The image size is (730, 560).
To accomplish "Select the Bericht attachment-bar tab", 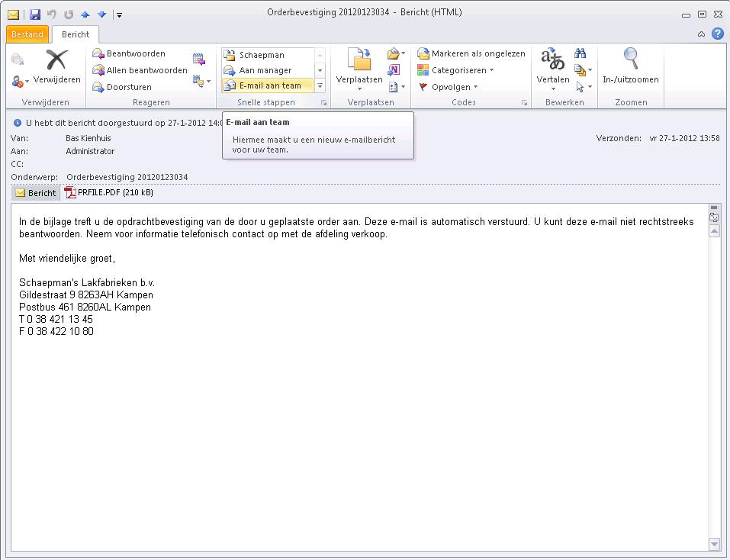I will (35, 193).
